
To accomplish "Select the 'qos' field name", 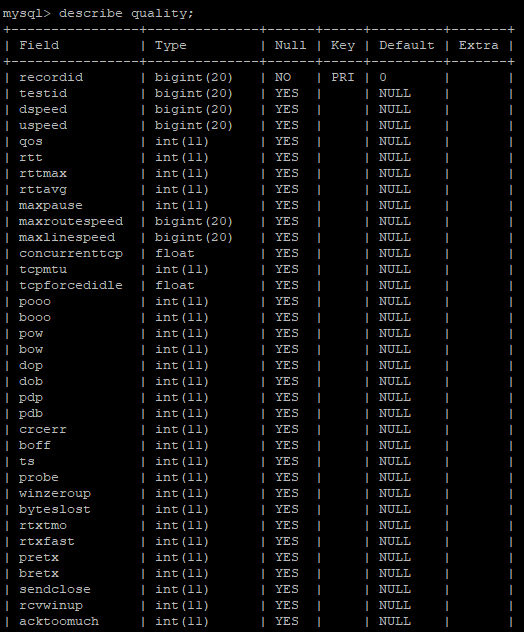I will pyautogui.click(x=31, y=141).
